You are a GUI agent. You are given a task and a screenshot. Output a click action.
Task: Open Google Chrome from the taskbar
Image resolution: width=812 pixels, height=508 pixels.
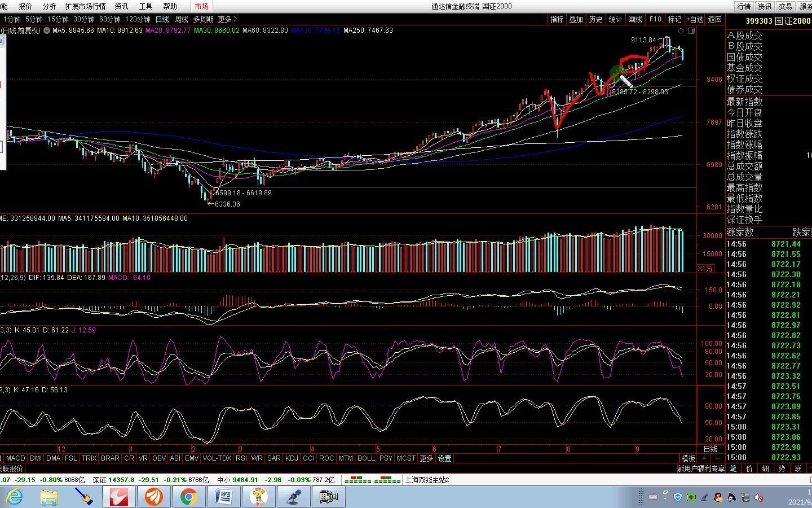(x=188, y=497)
